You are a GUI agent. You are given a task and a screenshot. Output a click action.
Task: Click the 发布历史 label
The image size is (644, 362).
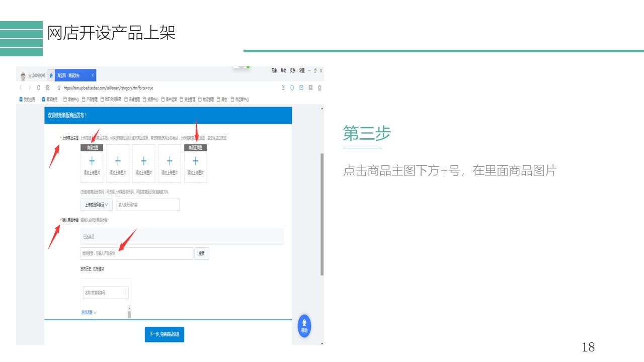86,269
